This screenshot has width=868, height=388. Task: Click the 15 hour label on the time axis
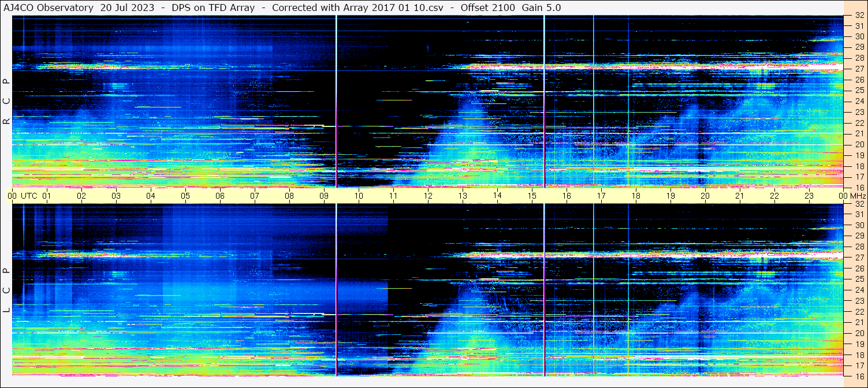(532, 196)
